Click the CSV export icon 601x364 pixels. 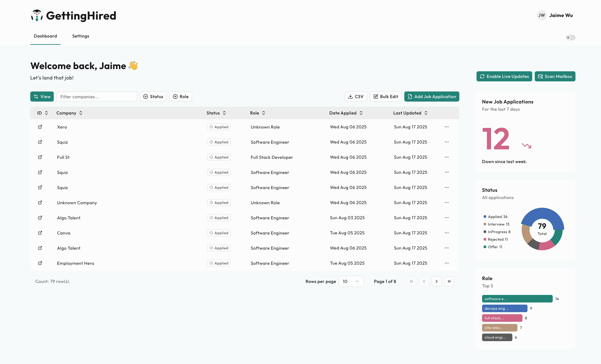350,97
